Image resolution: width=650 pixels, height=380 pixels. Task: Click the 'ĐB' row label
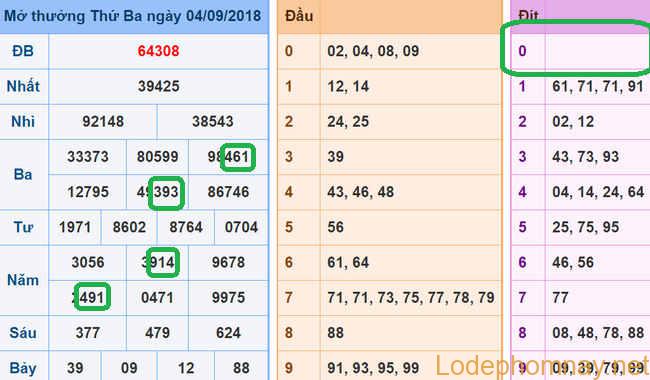tap(23, 51)
